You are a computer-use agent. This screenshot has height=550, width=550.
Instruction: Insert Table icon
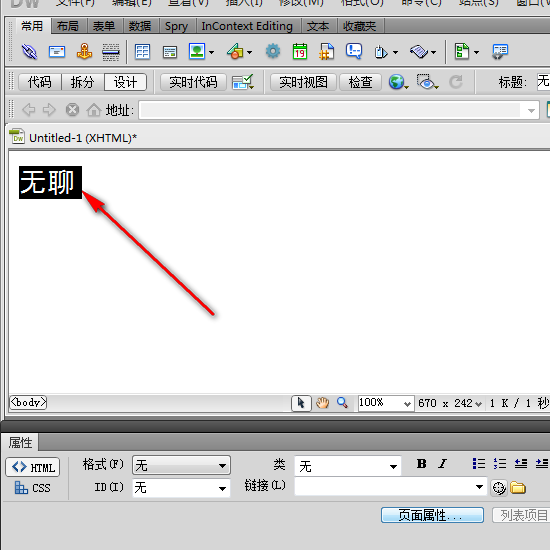(x=142, y=52)
